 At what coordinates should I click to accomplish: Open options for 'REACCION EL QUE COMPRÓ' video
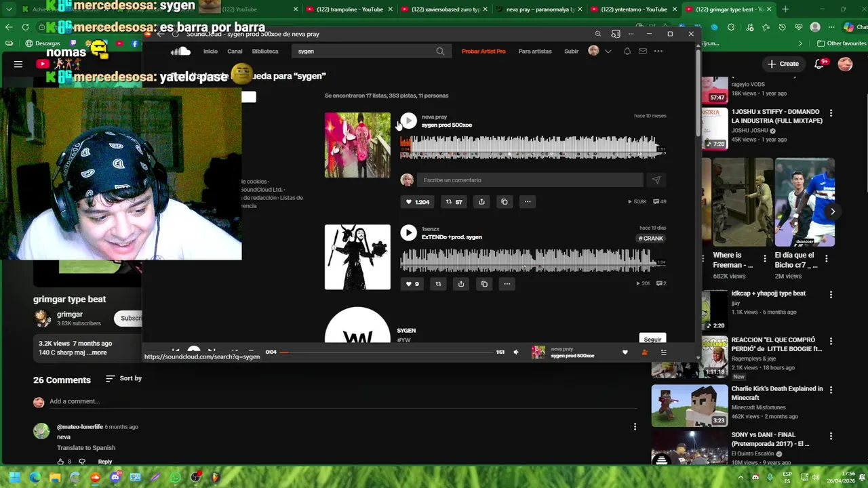(x=831, y=341)
